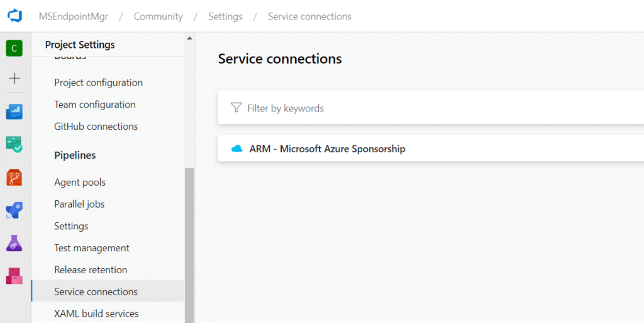Click the sidebar scrollbar up arrow

pos(189,38)
